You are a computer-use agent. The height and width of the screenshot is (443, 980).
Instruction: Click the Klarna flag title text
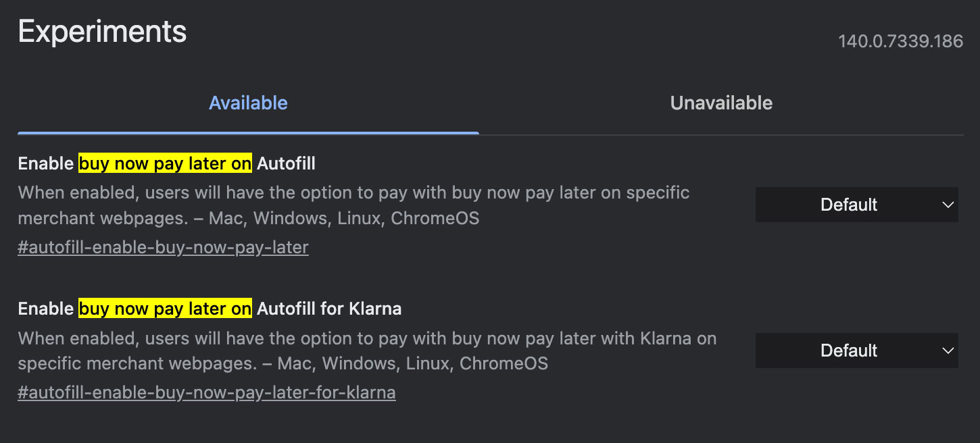[210, 309]
